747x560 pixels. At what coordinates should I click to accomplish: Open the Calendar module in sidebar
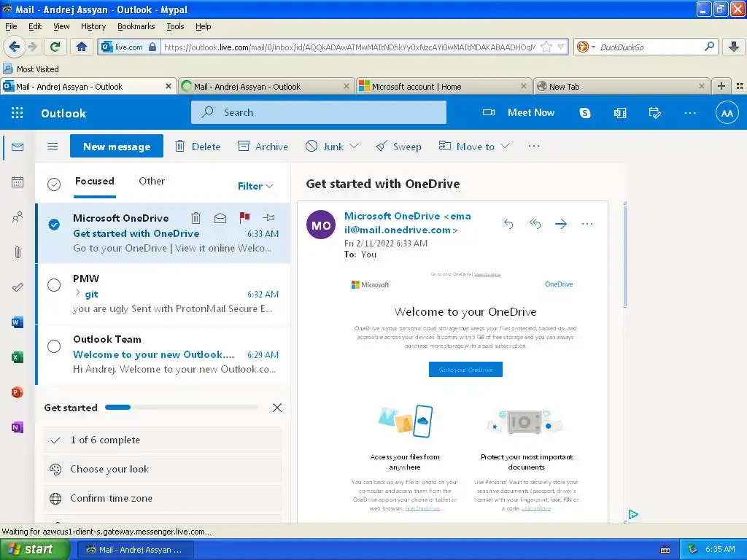click(18, 182)
